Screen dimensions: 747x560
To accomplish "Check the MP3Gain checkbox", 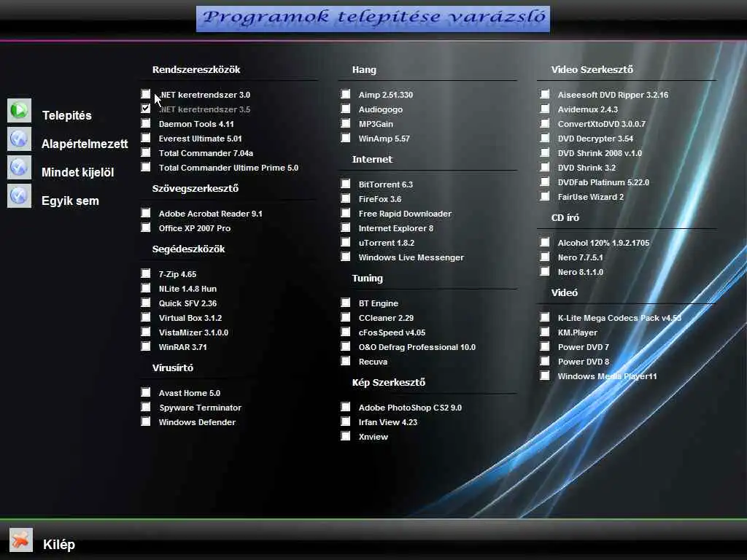I will pos(346,123).
